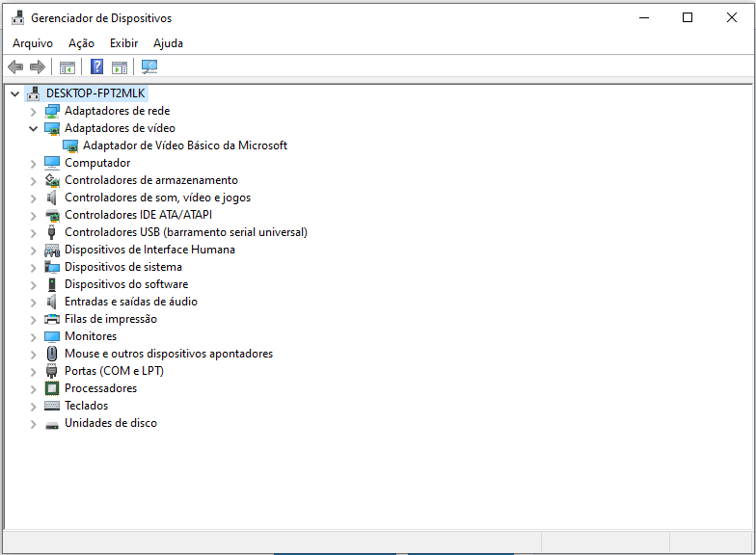Click the mouse icon for pointing devices
Screen dimensions: 756x555
pyautogui.click(x=52, y=354)
